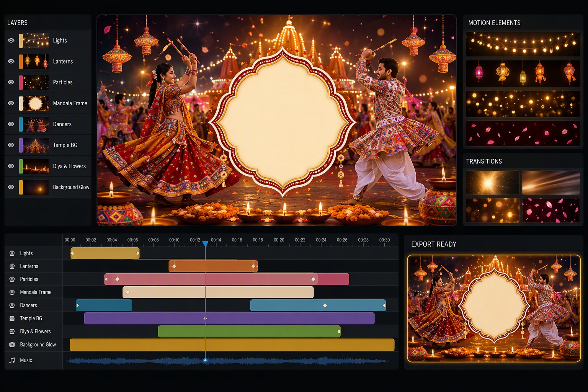This screenshot has height=392, width=588.
Task: Select the orange Lanterns clip
Action: [x=213, y=266]
